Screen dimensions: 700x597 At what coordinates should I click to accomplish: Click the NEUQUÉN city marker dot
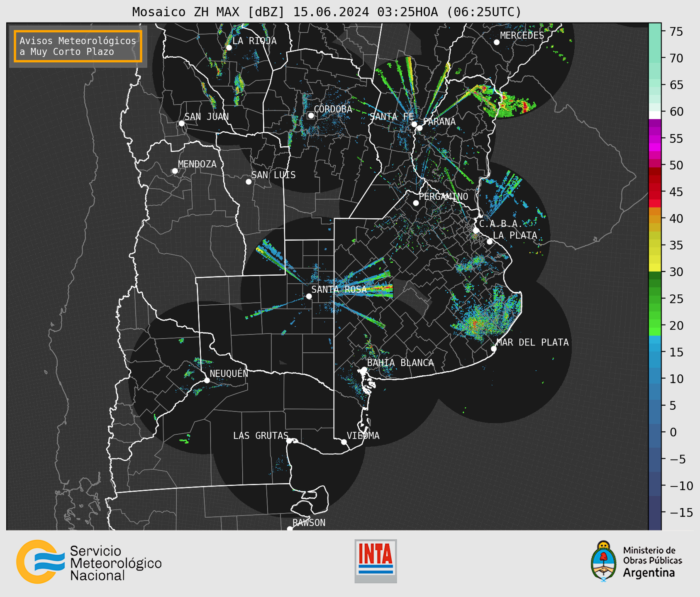(x=207, y=380)
